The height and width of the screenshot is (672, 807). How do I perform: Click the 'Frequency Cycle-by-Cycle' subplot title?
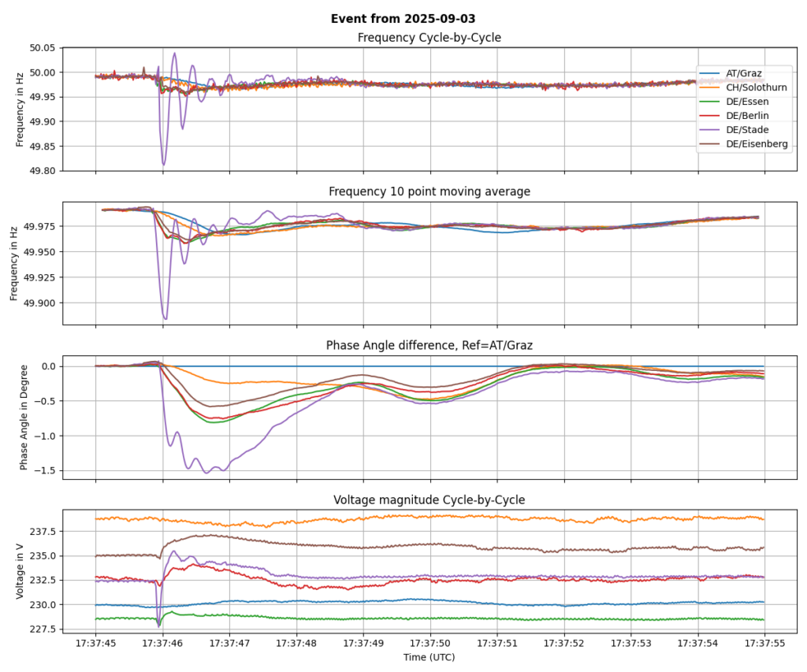pyautogui.click(x=429, y=38)
